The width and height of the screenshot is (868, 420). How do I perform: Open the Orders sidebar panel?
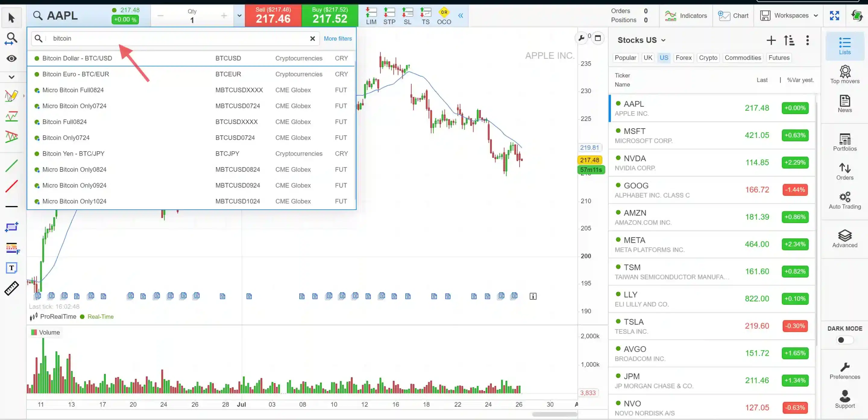coord(844,171)
